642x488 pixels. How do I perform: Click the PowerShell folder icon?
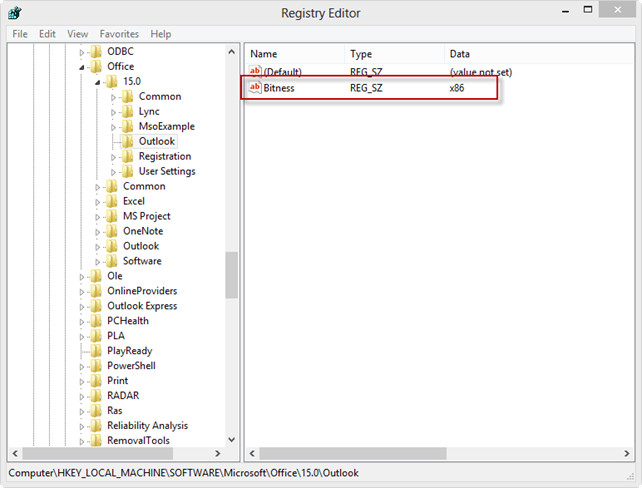[96, 366]
